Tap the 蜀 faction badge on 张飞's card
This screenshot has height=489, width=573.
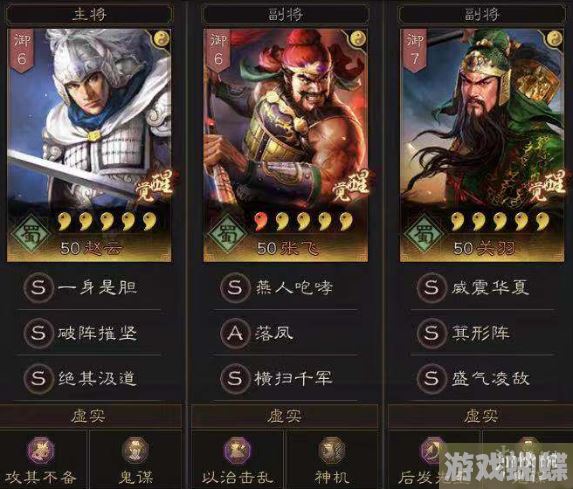(227, 234)
